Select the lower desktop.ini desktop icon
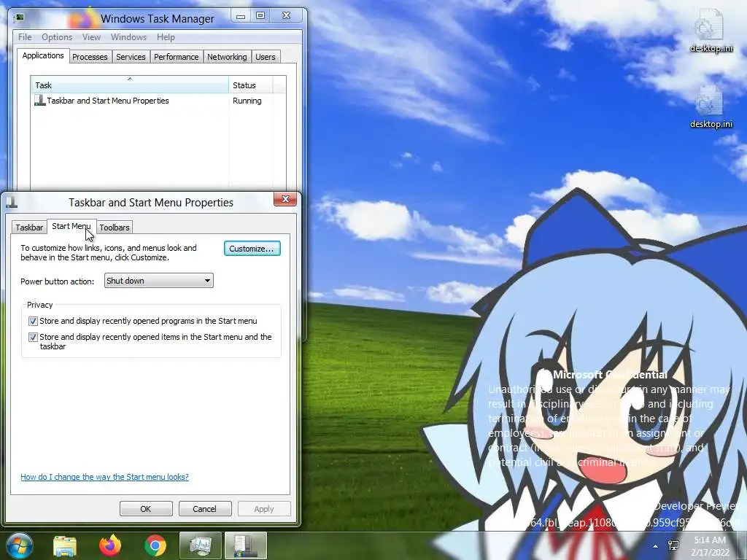The width and height of the screenshot is (747, 560). pyautogui.click(x=711, y=106)
